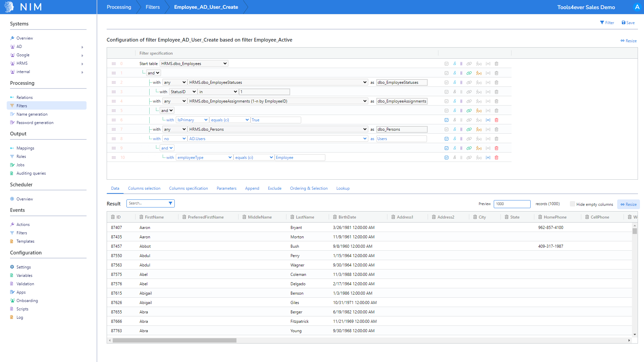Viewport: 644px width, 362px height.
Task: Click green link icon on dbo_Persons row
Action: 469,129
